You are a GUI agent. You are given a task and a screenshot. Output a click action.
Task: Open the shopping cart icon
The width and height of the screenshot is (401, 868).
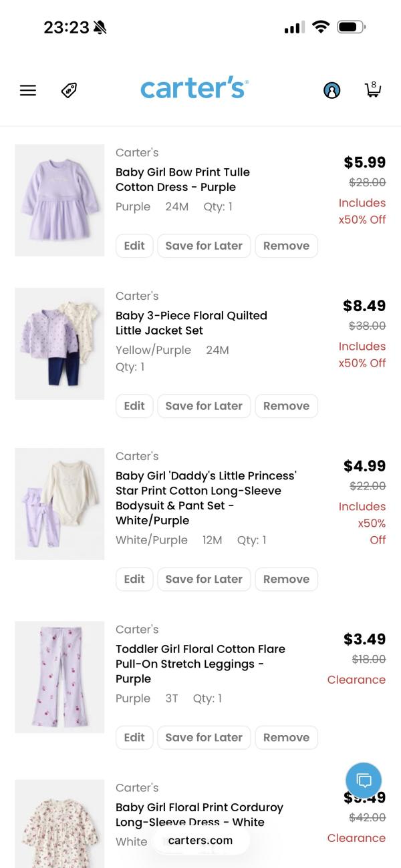(372, 89)
